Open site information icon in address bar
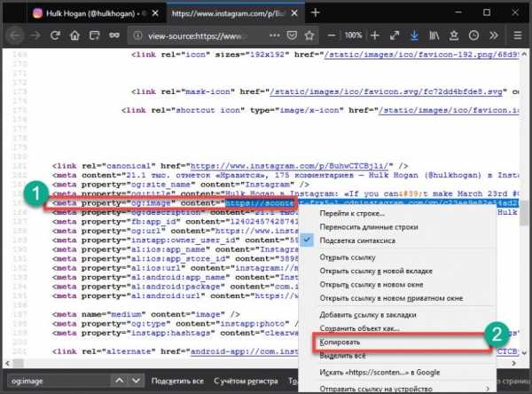This screenshot has width=532, height=394. [x=137, y=35]
